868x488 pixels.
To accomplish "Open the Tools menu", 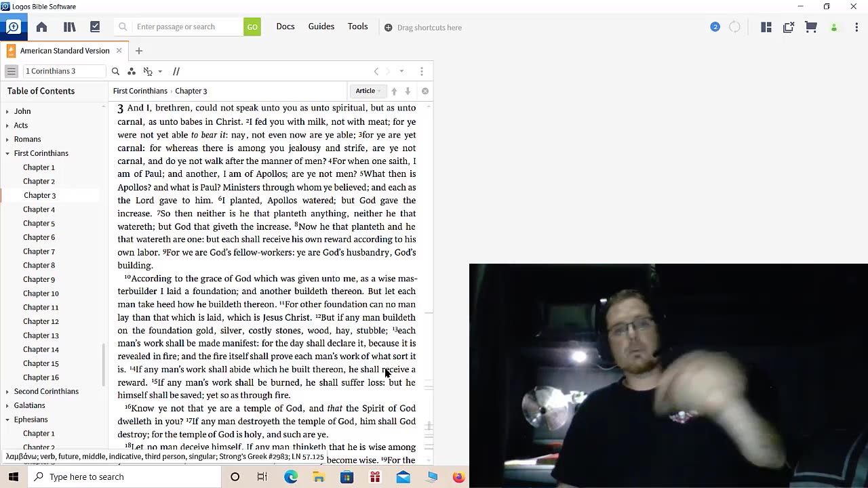I will click(x=358, y=26).
